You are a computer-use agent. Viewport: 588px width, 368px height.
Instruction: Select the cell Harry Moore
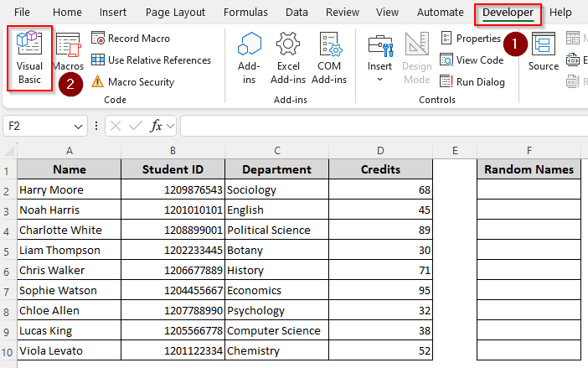pos(70,189)
